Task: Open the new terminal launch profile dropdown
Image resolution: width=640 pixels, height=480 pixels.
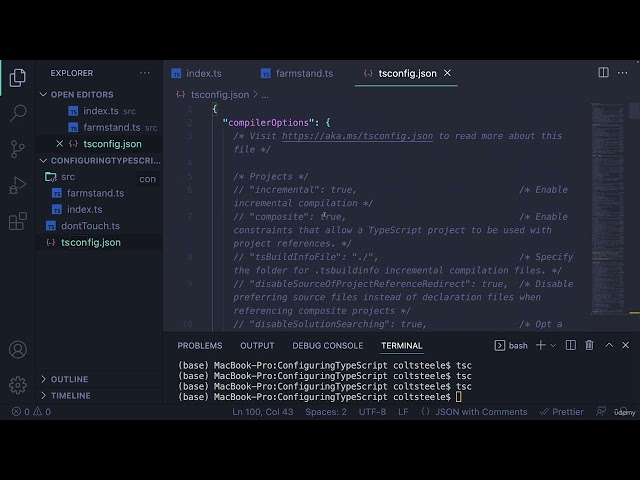Action: click(x=553, y=345)
